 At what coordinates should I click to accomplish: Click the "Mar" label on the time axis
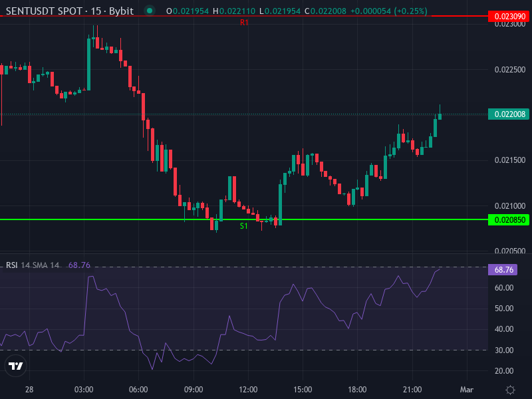pyautogui.click(x=465, y=390)
